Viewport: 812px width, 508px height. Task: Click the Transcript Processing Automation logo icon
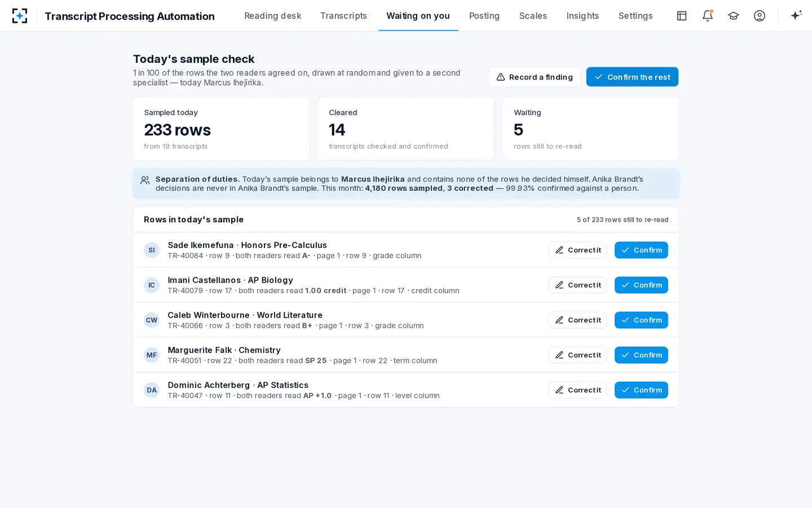click(x=20, y=16)
